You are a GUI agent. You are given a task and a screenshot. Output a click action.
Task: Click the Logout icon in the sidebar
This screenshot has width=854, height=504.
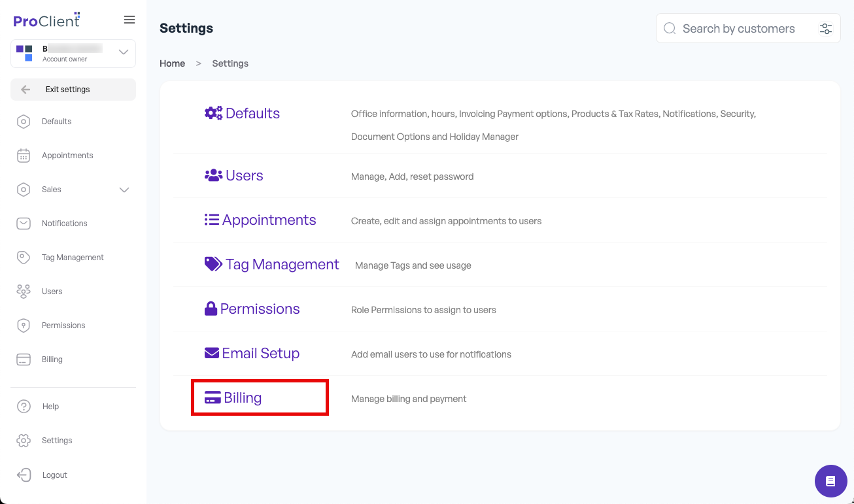click(x=24, y=475)
